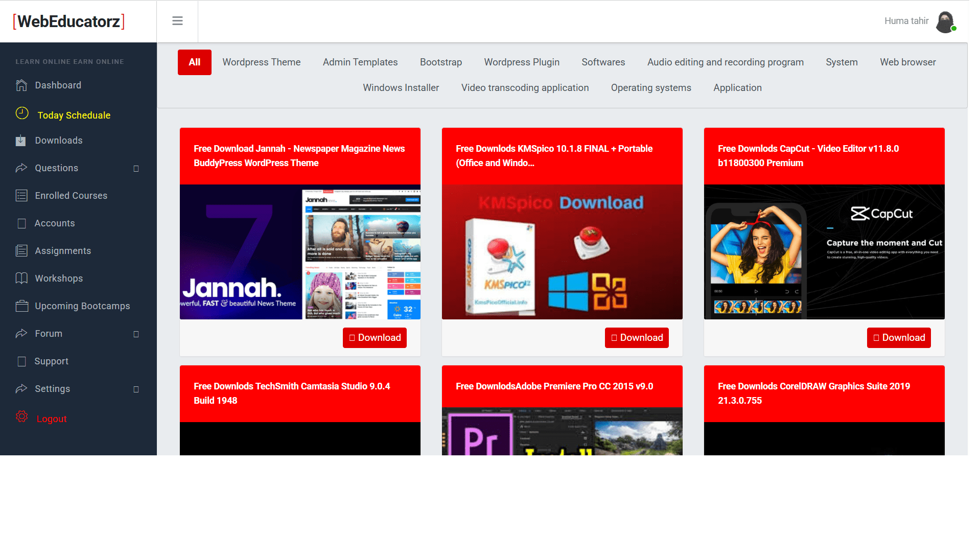Expand the Questions submenu
The image size is (980, 556).
click(136, 169)
